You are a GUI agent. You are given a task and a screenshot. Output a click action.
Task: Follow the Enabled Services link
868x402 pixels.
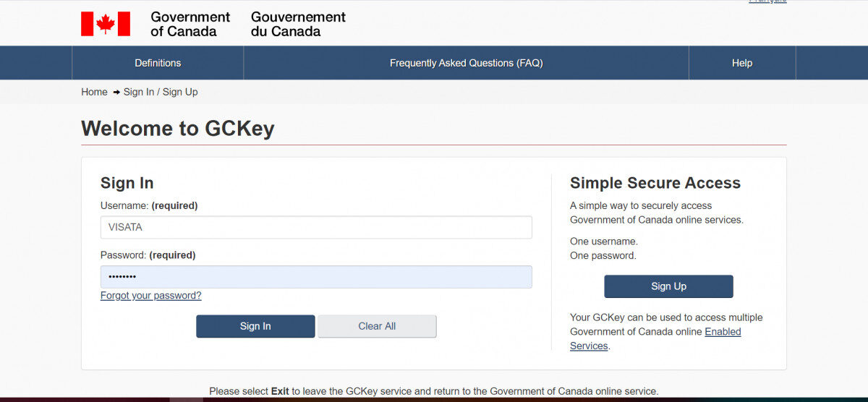[655, 338]
